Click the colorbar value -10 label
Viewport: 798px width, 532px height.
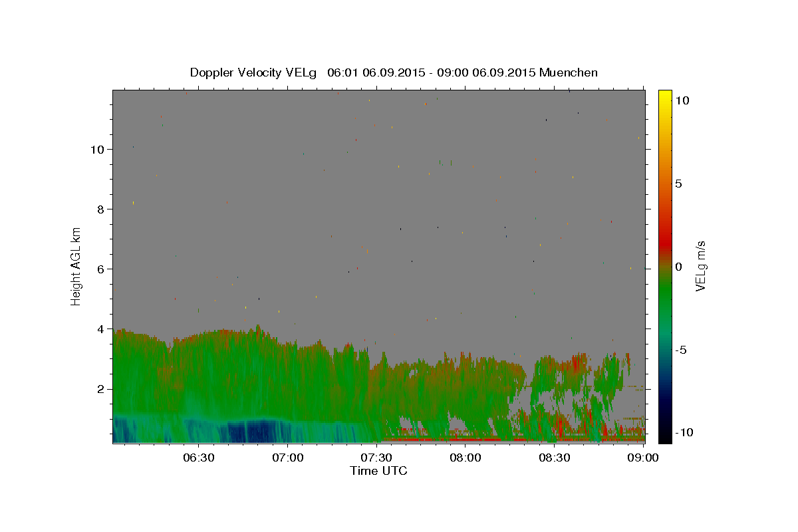tap(683, 432)
